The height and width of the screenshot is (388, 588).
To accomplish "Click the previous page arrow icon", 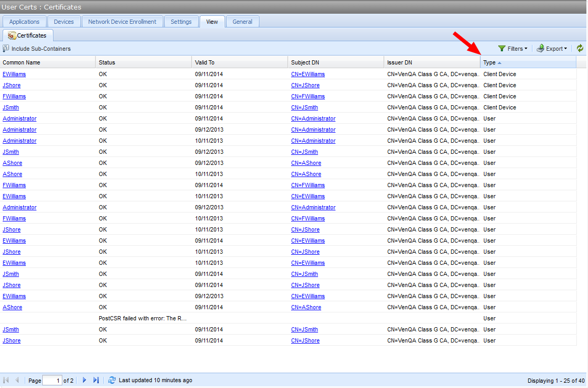I will [x=17, y=380].
